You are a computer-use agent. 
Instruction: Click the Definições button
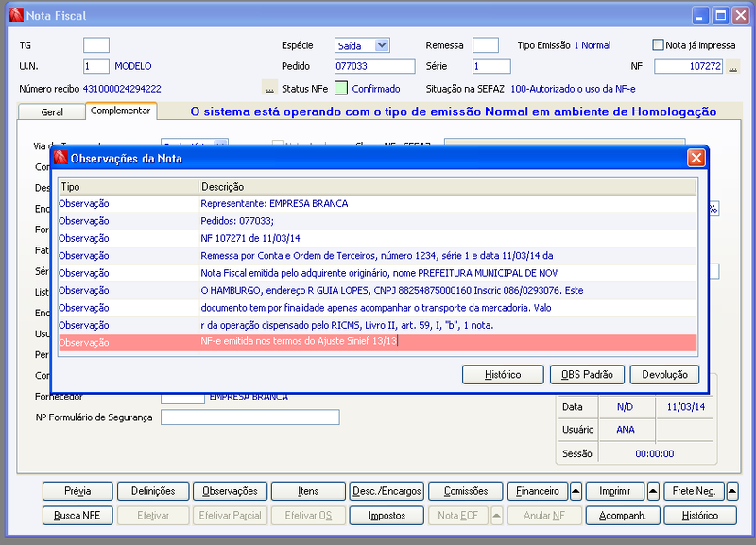[153, 491]
